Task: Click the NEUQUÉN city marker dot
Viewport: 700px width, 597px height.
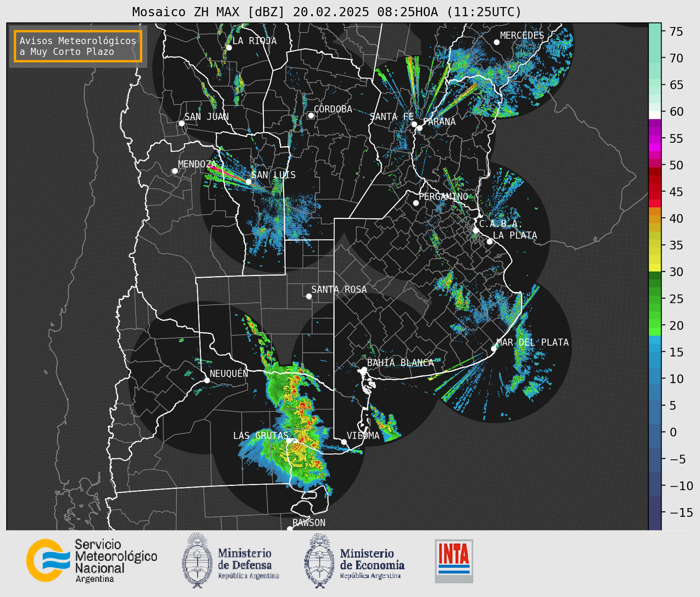Action: click(207, 380)
